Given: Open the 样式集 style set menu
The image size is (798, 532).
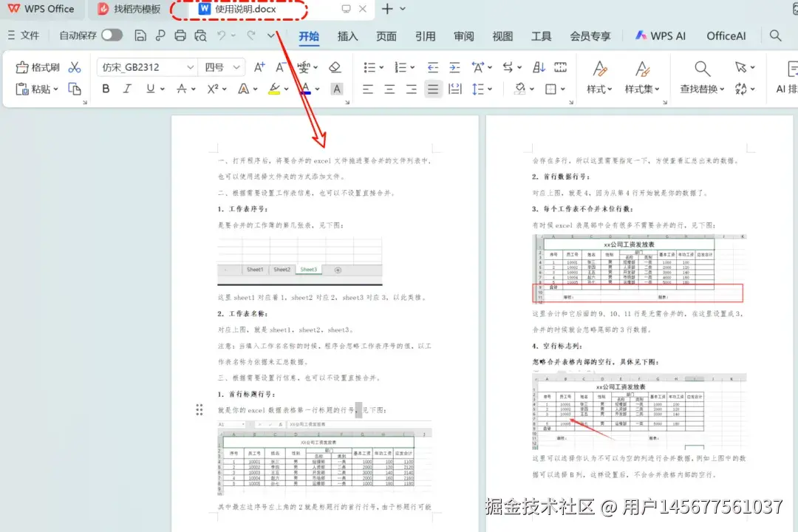Looking at the screenshot, I should [642, 78].
